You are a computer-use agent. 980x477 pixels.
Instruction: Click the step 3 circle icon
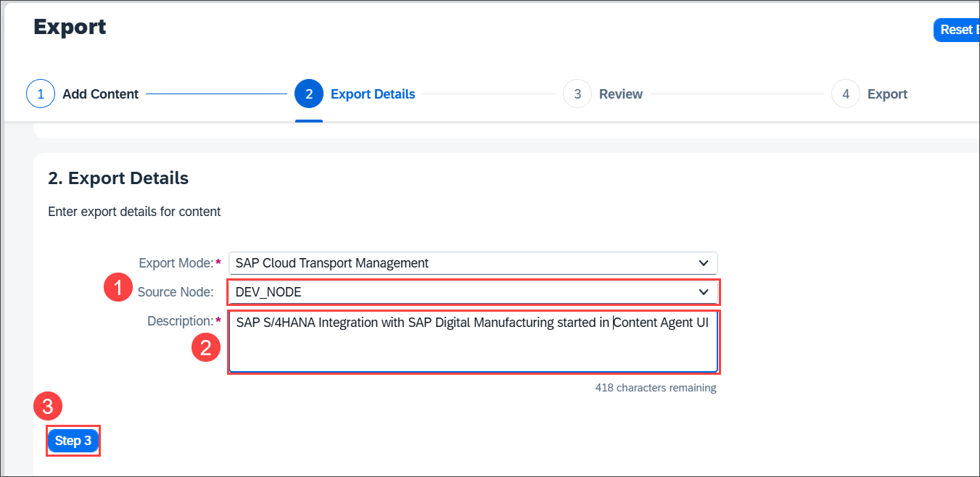click(x=577, y=94)
